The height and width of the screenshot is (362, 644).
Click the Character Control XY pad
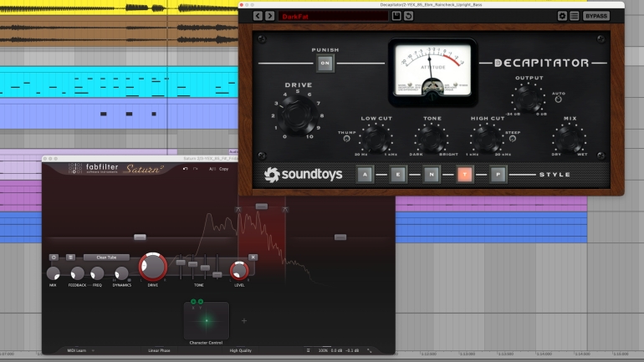coord(207,321)
